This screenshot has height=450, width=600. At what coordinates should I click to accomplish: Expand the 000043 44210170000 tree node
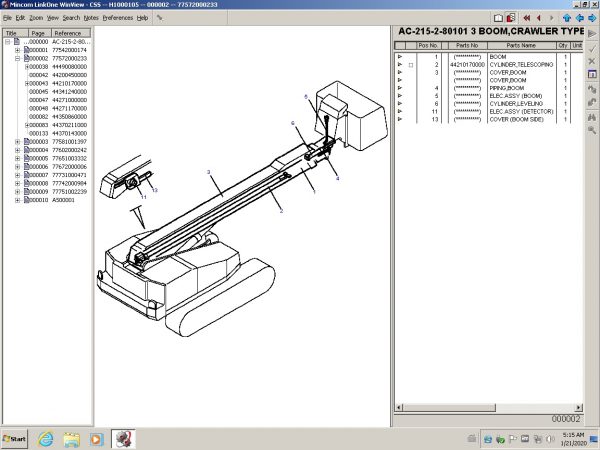[x=27, y=83]
